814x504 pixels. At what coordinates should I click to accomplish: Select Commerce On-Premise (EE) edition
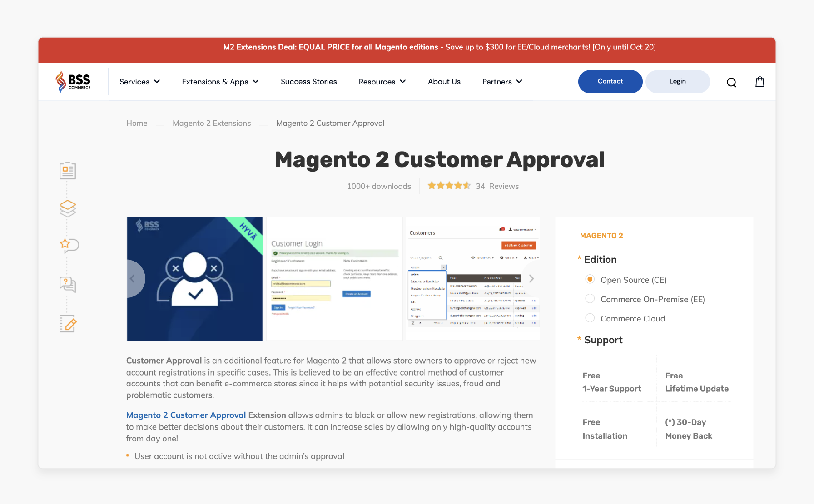[x=590, y=299]
